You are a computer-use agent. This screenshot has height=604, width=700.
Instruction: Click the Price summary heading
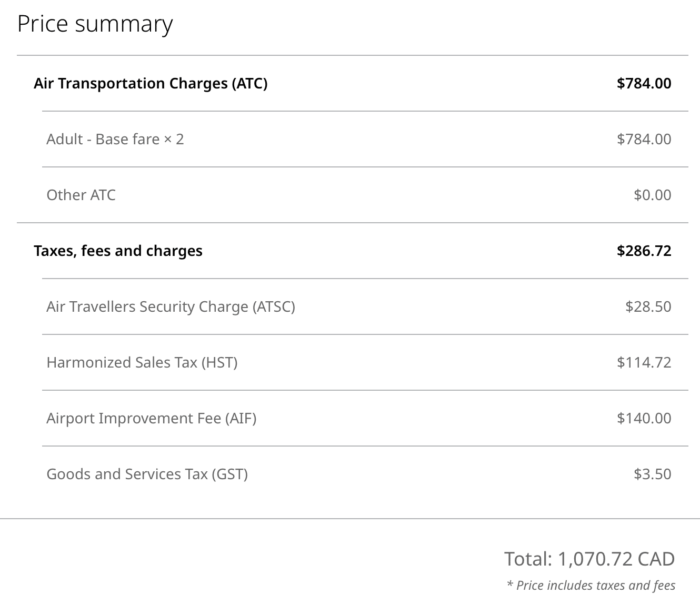(x=95, y=24)
